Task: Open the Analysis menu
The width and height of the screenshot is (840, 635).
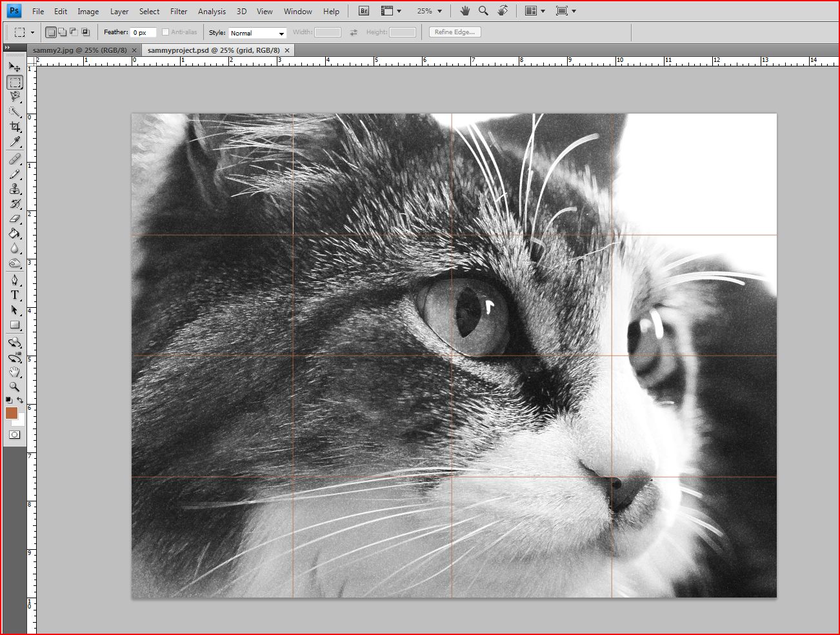Action: coord(212,11)
